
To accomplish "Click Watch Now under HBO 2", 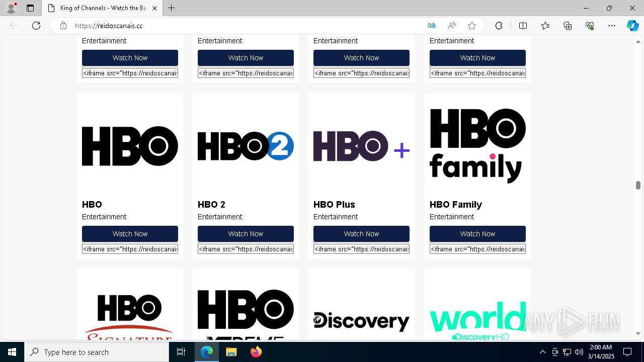I will coord(246,234).
